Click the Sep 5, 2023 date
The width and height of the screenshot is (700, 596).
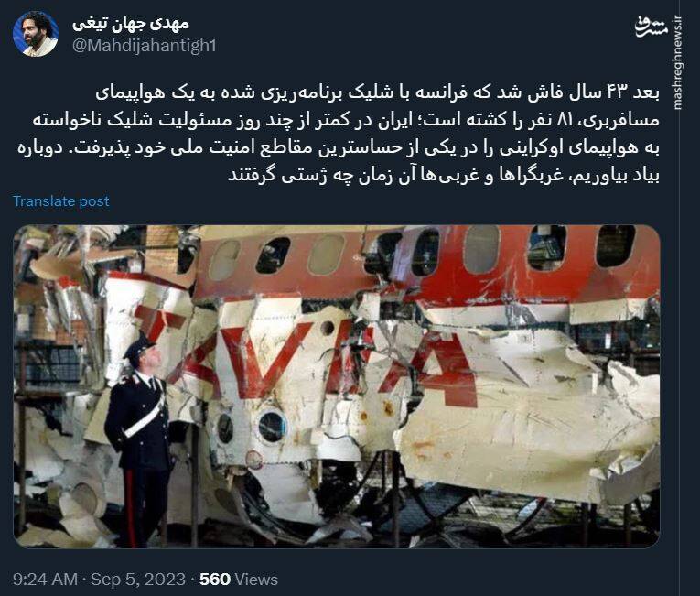(x=138, y=579)
